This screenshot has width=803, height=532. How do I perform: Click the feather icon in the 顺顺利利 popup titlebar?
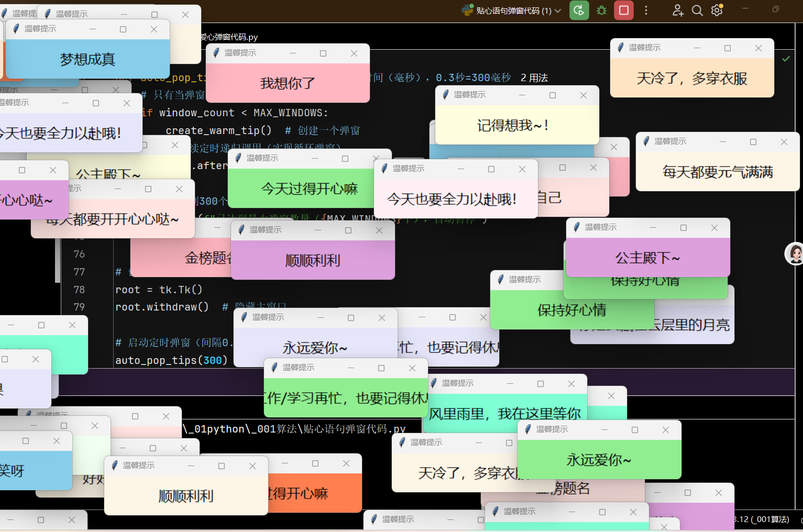[x=240, y=229]
